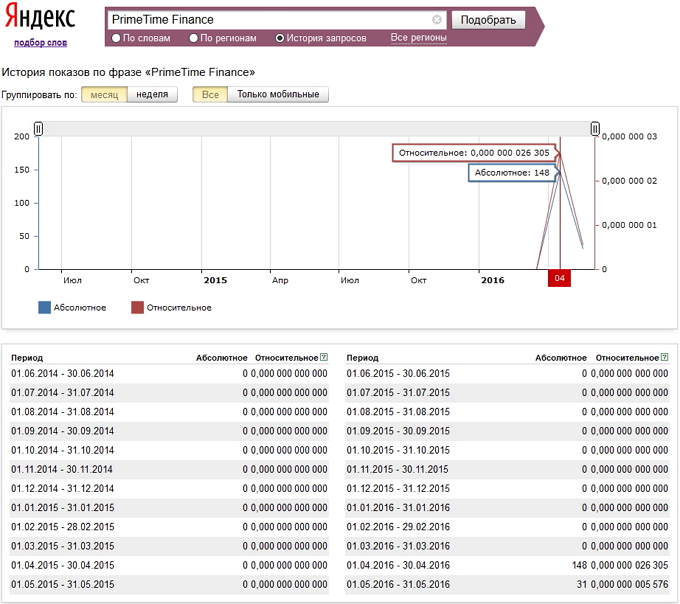The image size is (680, 604).
Task: Open the 'Все регионы' selector
Action: click(418, 38)
